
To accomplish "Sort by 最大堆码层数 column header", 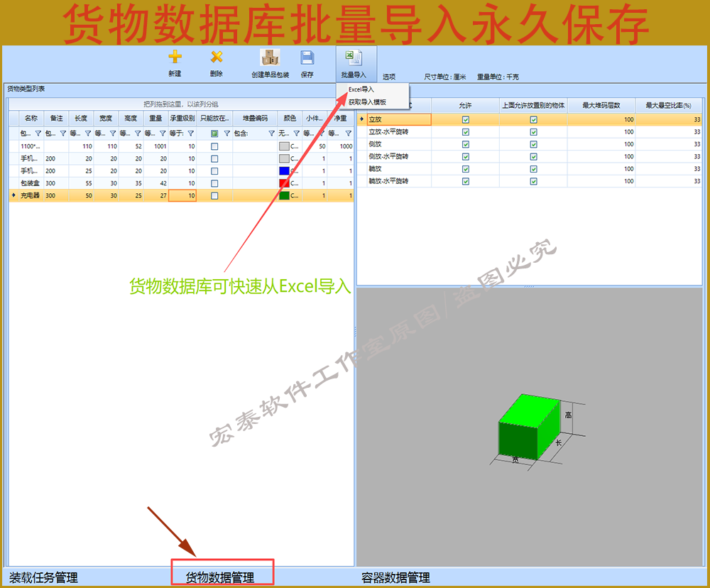I will (601, 106).
